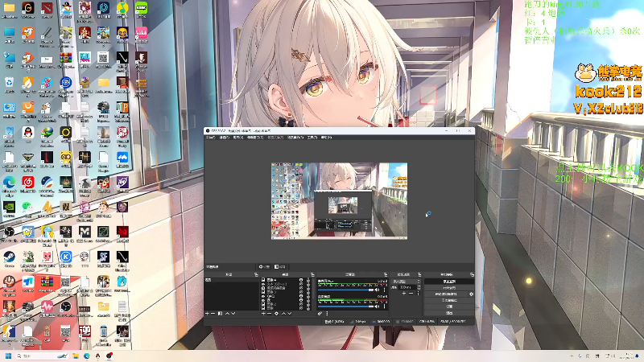Add a new scene with the plus icon
644x362 pixels.
[x=207, y=314]
